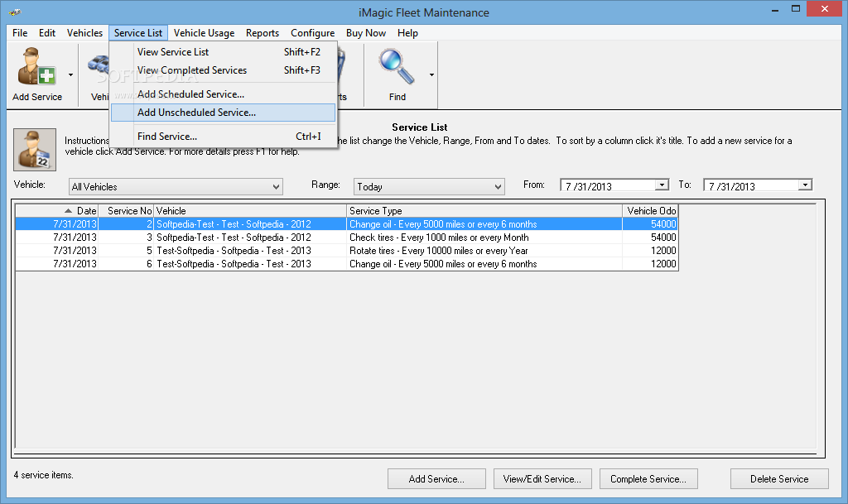848x504 pixels.
Task: Expand the Find toolbar dropdown arrow
Action: [x=431, y=75]
